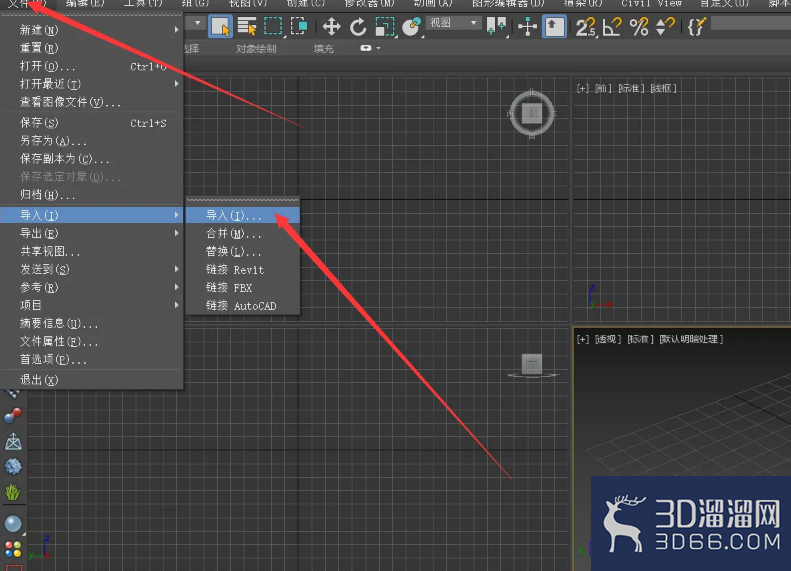Expand 发送到(S) submenu
Viewport: 791px width, 571px height.
point(92,269)
